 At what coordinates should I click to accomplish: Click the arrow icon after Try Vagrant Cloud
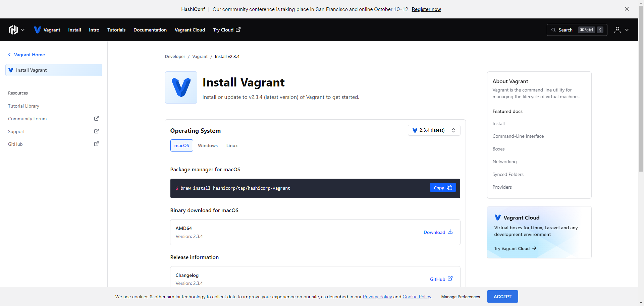534,248
